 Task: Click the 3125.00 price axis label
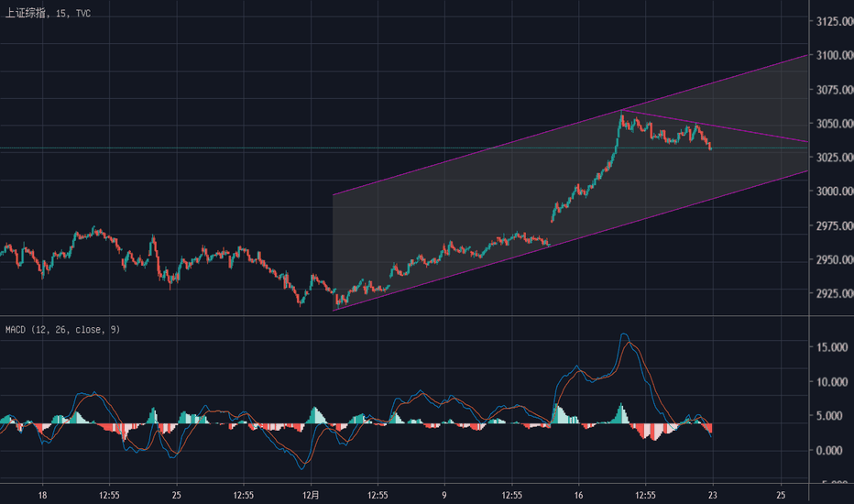click(x=835, y=21)
